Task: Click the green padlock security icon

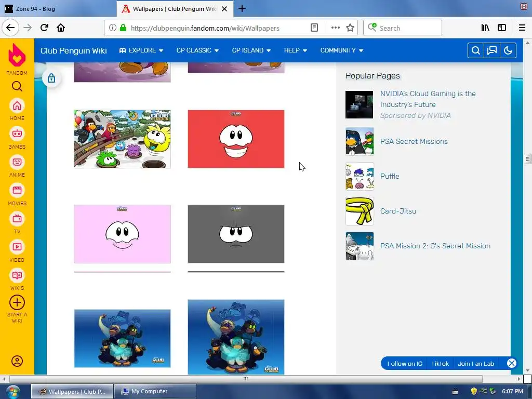Action: 123,28
